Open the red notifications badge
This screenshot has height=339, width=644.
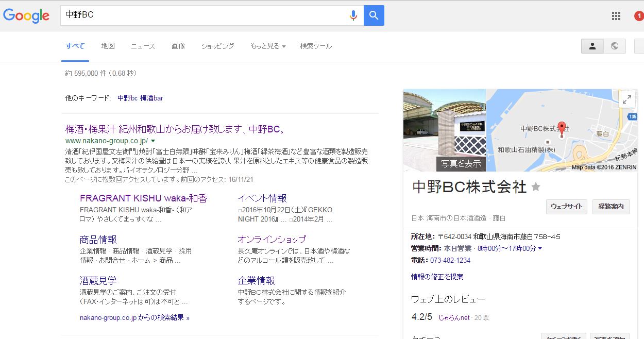click(639, 16)
